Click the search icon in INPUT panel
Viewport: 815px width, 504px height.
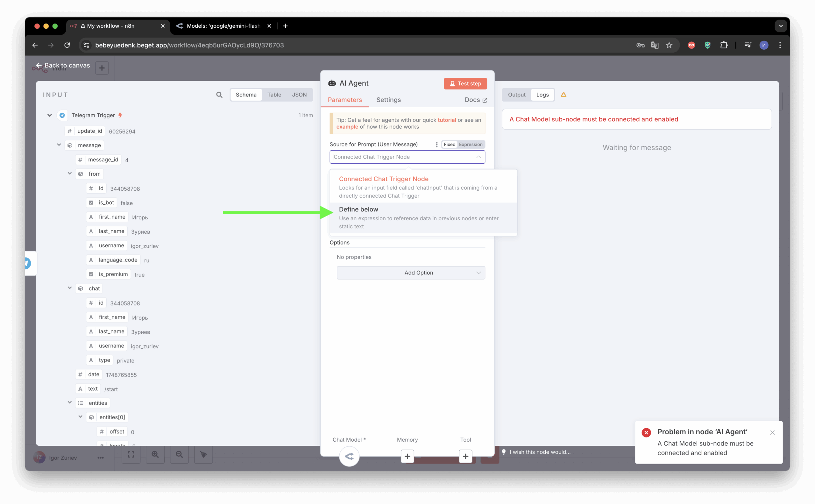point(219,95)
